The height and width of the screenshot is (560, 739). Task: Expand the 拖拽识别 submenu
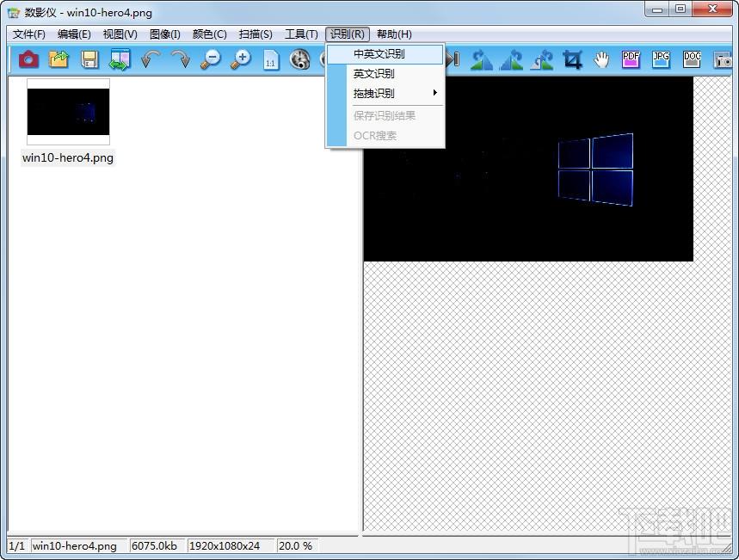pyautogui.click(x=385, y=93)
